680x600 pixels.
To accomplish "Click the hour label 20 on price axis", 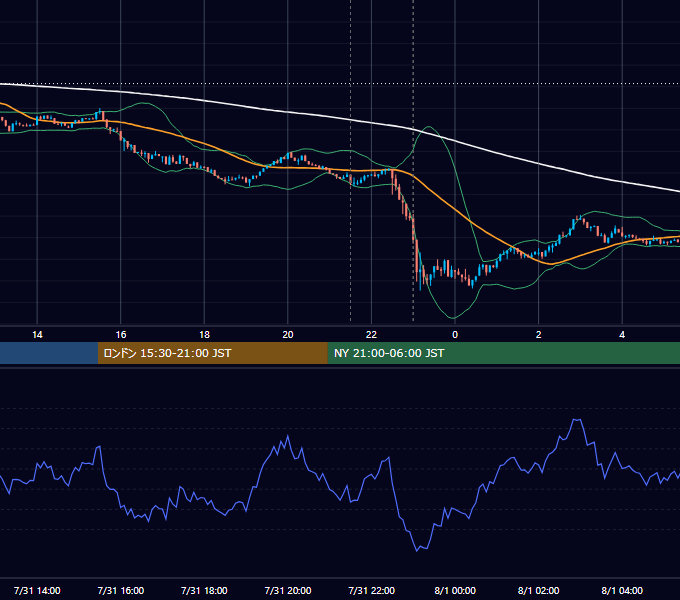I will (x=288, y=335).
